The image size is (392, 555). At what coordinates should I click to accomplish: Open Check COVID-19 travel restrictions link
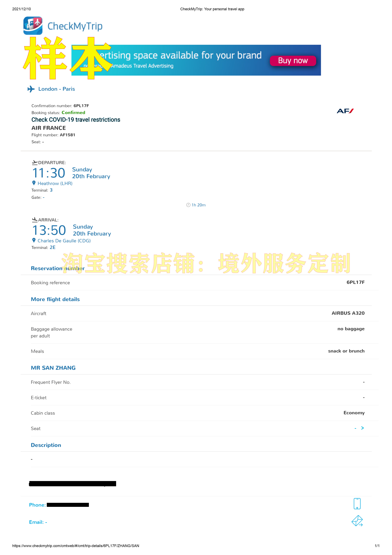(76, 120)
